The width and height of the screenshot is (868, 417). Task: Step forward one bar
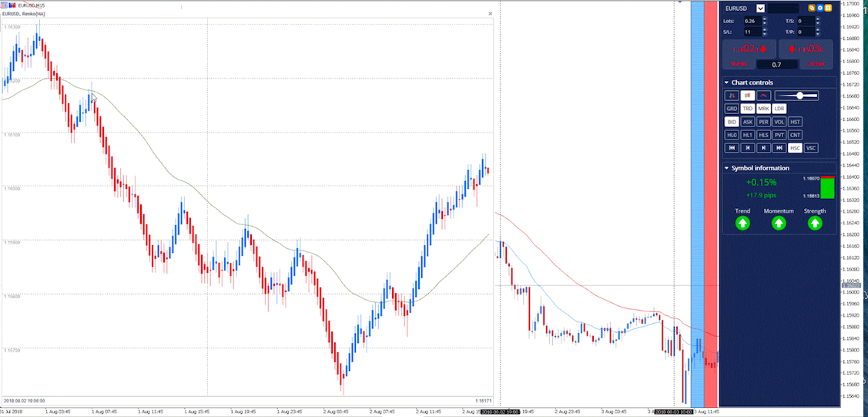[x=764, y=148]
